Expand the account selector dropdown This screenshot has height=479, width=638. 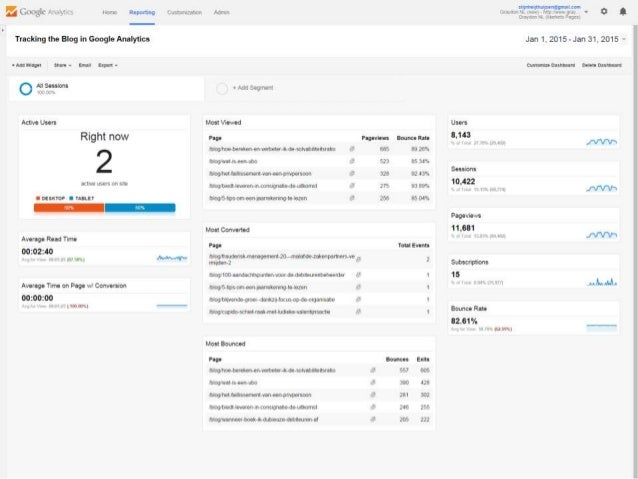[588, 11]
